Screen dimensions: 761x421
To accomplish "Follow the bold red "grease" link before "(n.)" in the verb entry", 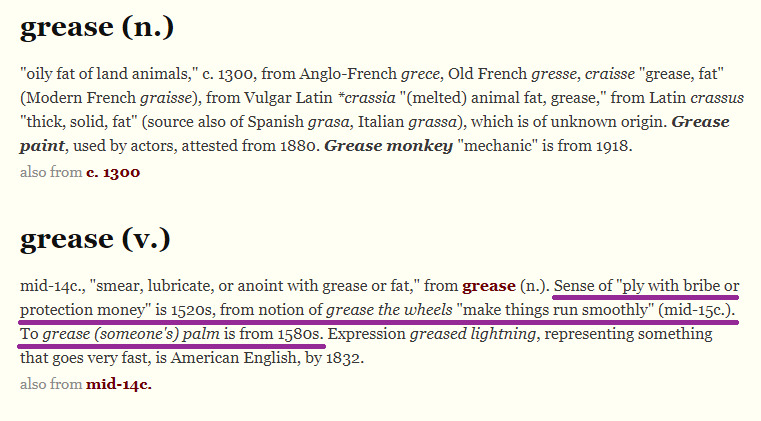I will [488, 286].
